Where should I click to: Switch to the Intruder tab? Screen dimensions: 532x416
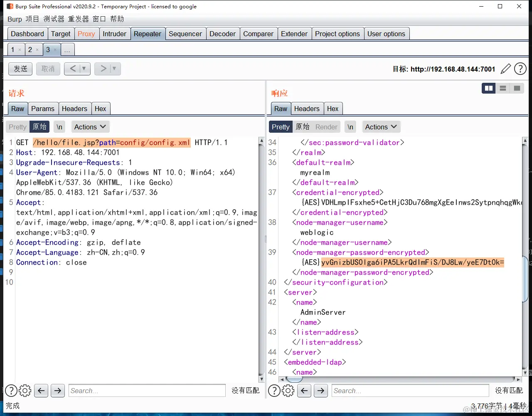pos(114,34)
